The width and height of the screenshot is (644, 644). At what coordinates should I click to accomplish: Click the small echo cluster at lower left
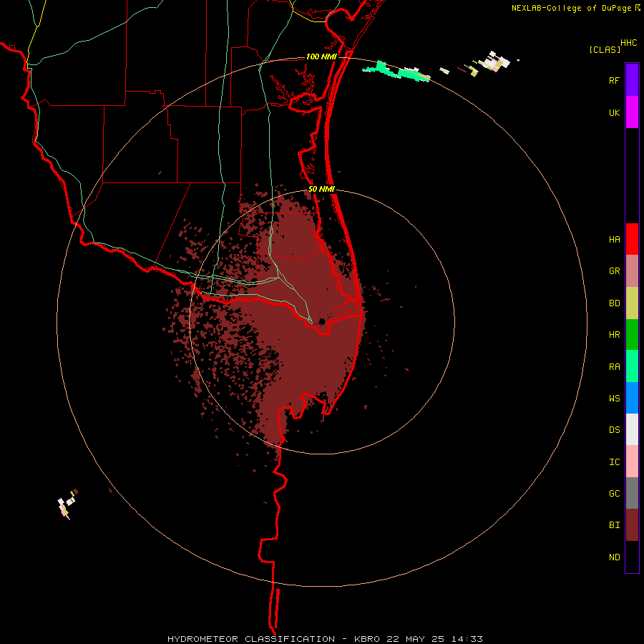click(x=67, y=504)
